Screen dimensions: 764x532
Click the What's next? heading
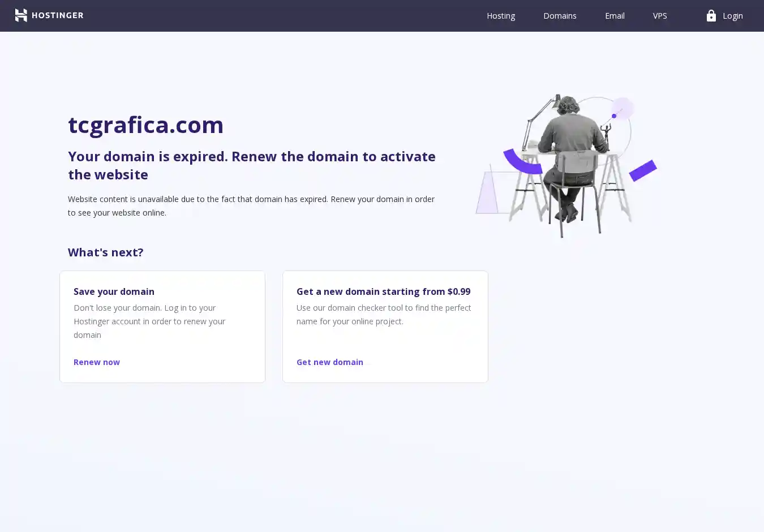(x=106, y=252)
